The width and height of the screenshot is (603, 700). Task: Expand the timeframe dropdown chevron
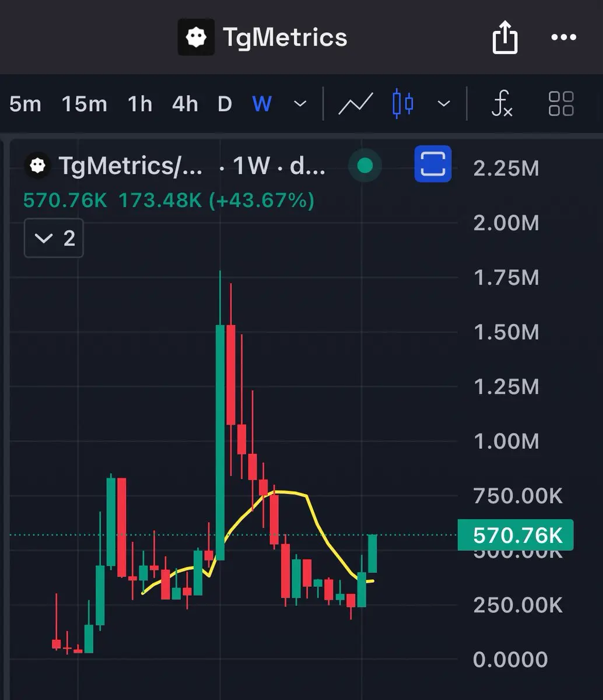click(300, 104)
